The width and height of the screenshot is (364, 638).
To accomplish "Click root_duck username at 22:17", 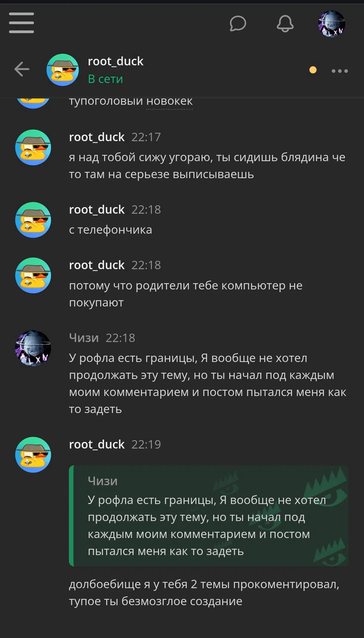I will click(97, 137).
